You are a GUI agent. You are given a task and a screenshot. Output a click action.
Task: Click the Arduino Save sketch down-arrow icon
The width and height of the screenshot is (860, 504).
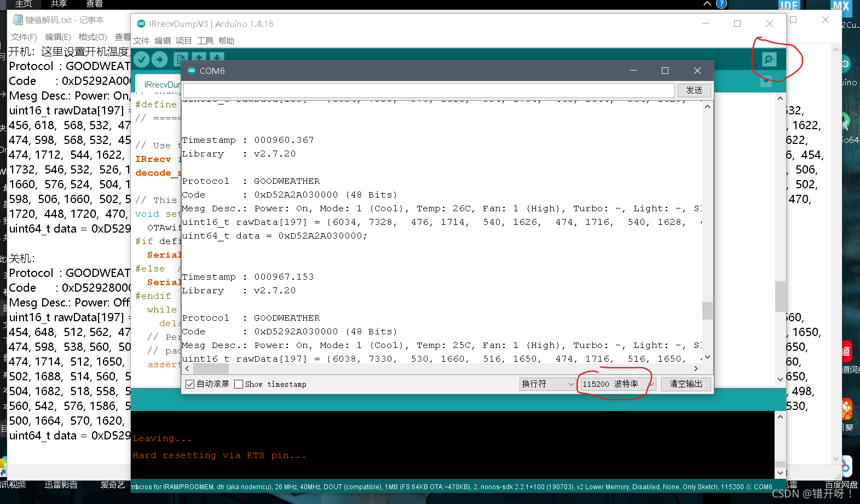[217, 58]
